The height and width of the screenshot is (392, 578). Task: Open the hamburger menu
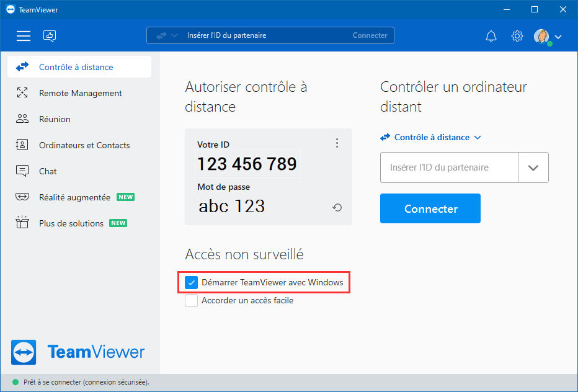click(x=24, y=36)
